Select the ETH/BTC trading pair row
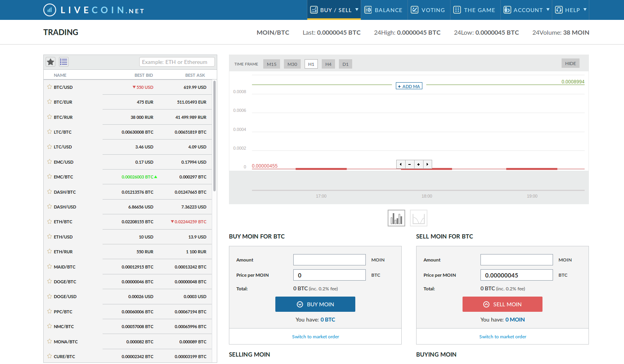The height and width of the screenshot is (364, 624). [129, 221]
